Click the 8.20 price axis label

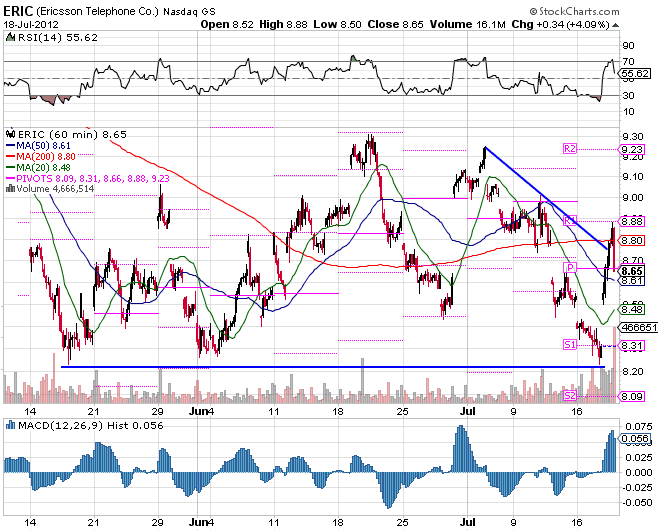633,372
